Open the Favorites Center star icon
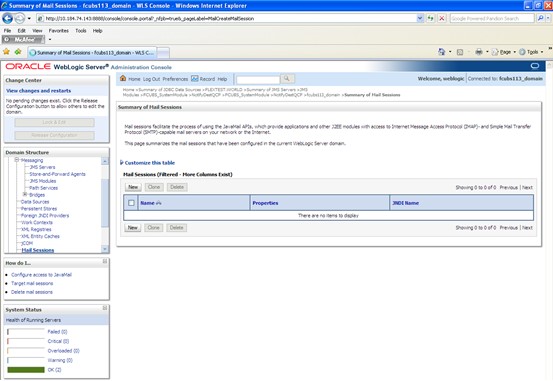Image resolution: width=553 pixels, height=381 pixels. pyautogui.click(x=6, y=52)
